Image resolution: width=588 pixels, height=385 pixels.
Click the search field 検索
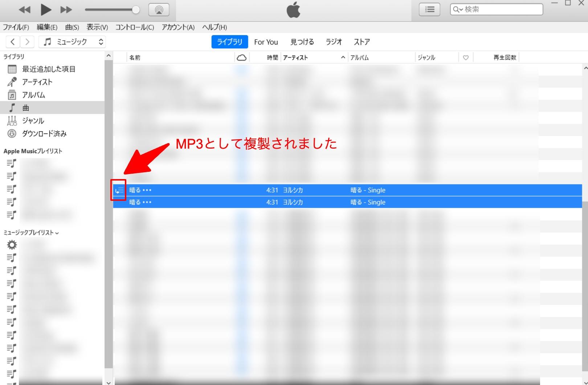497,9
